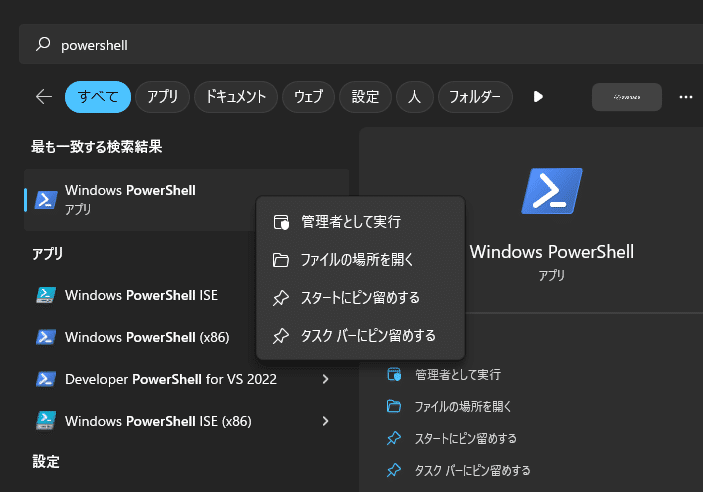Click タスク バーにピン留めする in the preview pane
Screen dimensions: 703x492
pos(472,470)
